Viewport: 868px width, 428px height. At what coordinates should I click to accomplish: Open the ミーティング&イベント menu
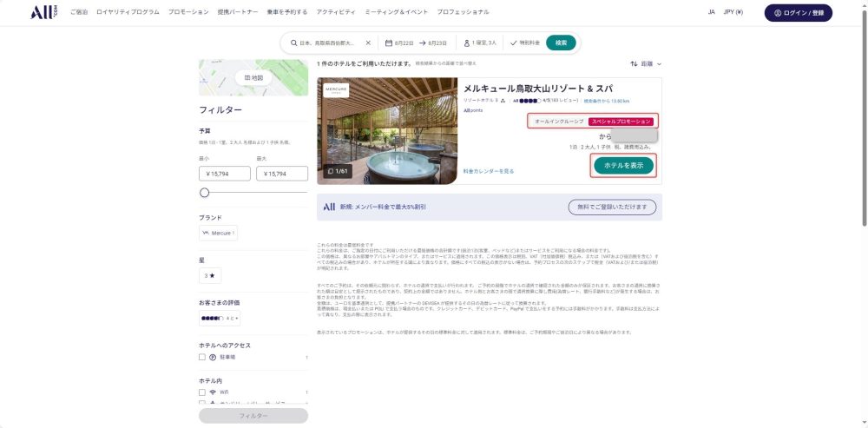396,12
